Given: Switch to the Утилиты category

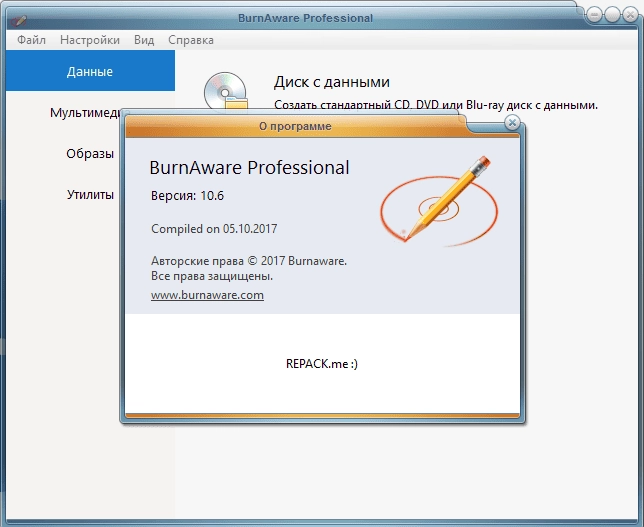Looking at the screenshot, I should (90, 194).
